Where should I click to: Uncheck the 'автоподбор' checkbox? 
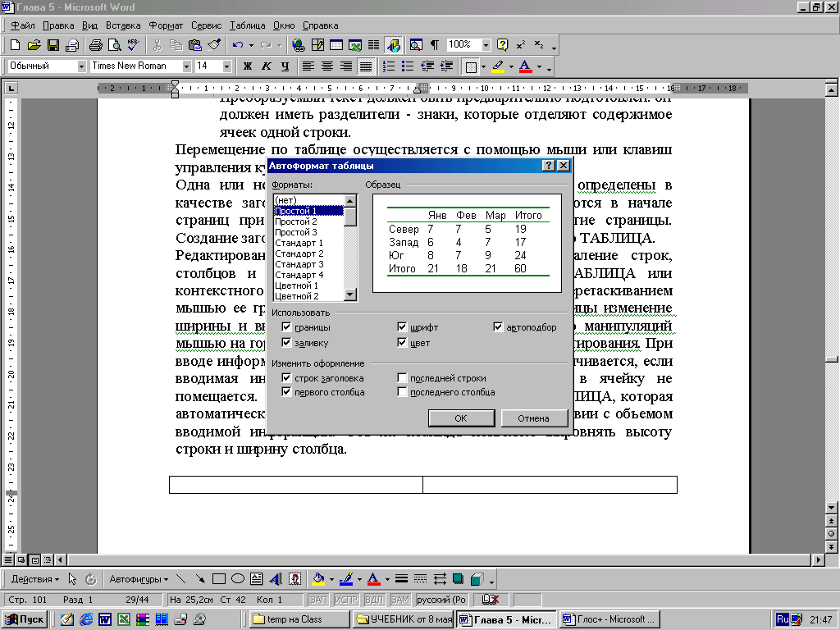pos(498,327)
